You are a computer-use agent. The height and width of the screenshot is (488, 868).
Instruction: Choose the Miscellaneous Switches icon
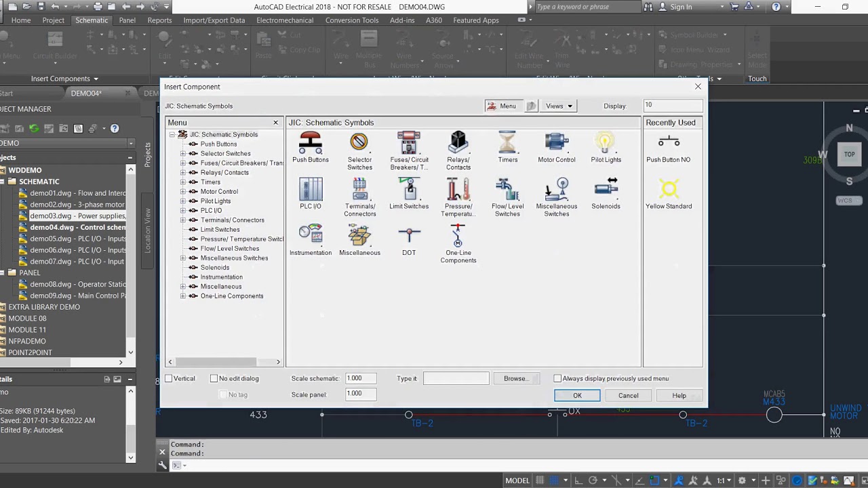click(x=557, y=198)
